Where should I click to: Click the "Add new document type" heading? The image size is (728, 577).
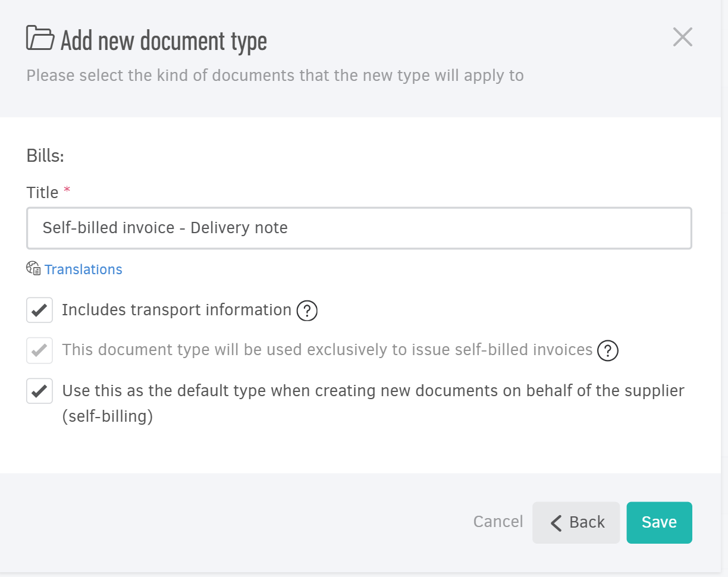coord(162,40)
